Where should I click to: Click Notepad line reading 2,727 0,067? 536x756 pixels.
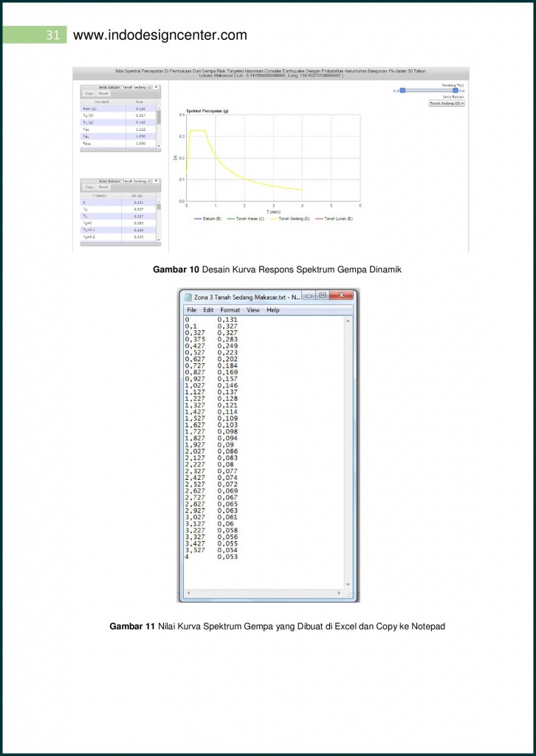click(212, 498)
